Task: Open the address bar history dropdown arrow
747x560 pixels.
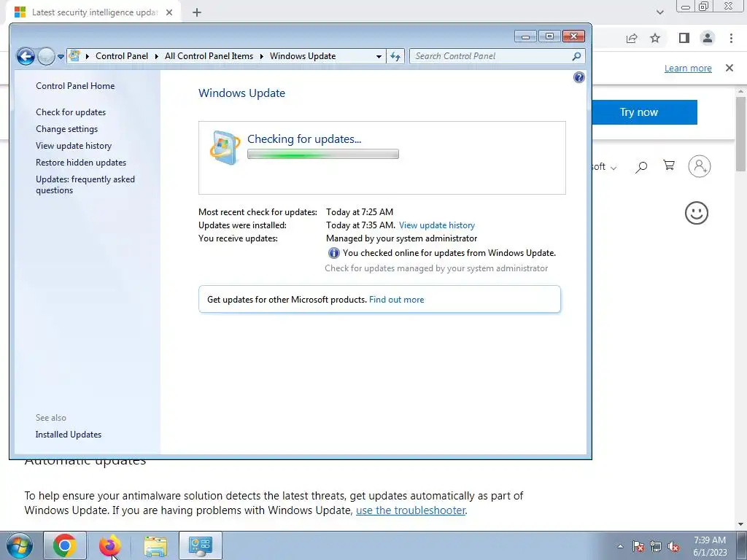Action: click(x=379, y=56)
